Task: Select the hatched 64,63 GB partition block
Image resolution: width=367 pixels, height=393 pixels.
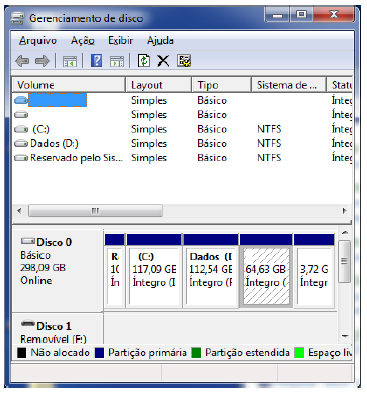Action: pyautogui.click(x=266, y=270)
